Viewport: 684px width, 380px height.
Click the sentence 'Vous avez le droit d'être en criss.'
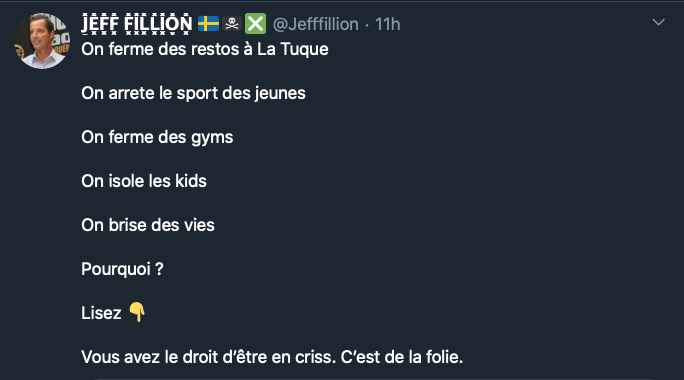[209, 357]
